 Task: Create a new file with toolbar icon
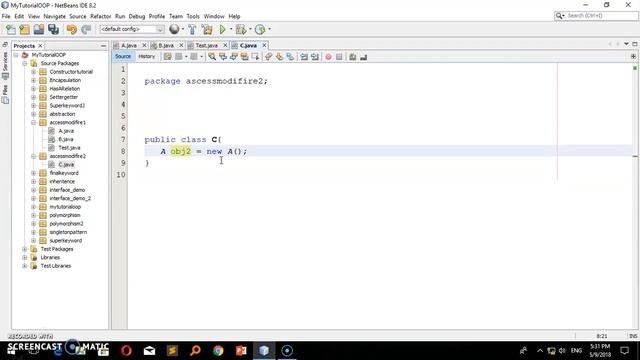click(11, 29)
